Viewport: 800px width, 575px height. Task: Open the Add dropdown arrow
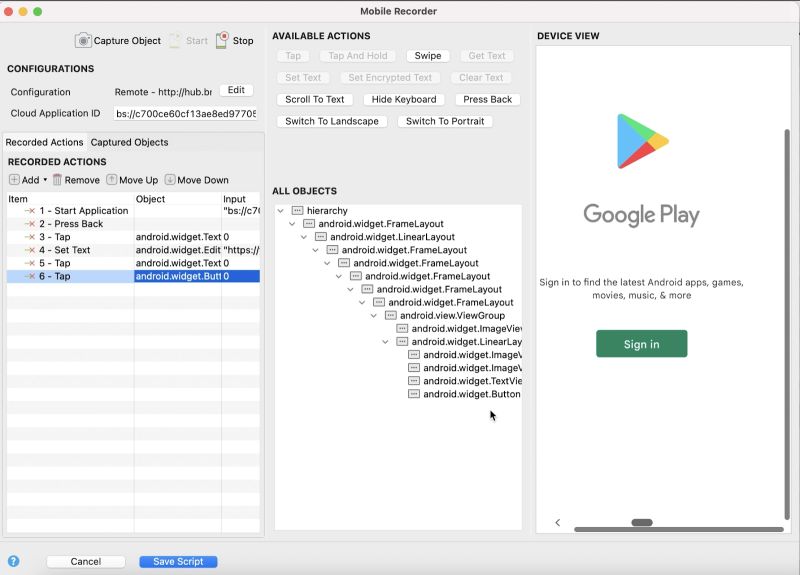pyautogui.click(x=45, y=180)
